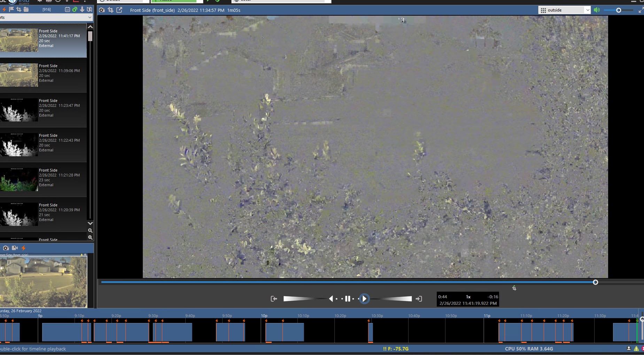Click the forward play button
Image resolution: width=644 pixels, height=355 pixels.
(364, 299)
